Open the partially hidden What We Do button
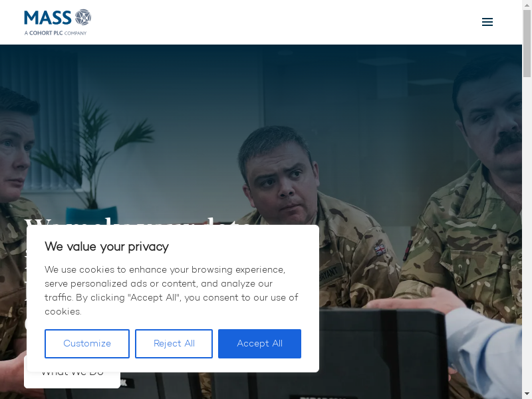The image size is (532, 399). click(72, 379)
